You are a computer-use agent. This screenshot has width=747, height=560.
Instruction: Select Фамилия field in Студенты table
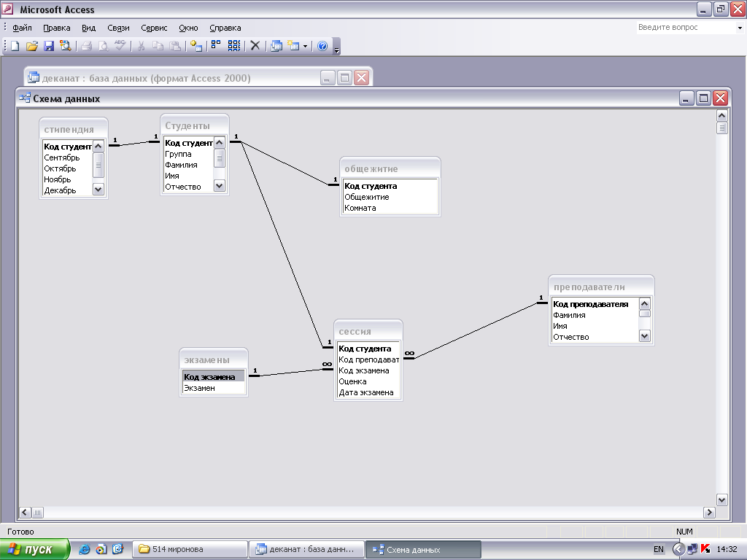point(188,165)
